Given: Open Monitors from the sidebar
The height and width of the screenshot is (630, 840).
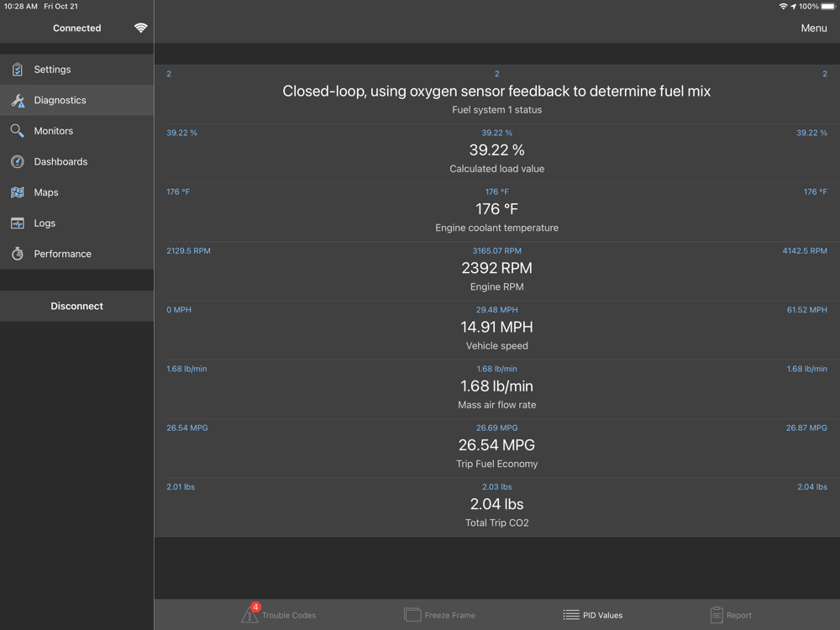Looking at the screenshot, I should pos(77,131).
